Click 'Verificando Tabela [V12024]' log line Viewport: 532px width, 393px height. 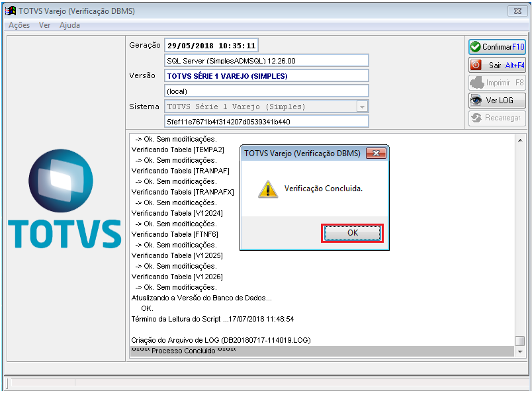pyautogui.click(x=177, y=213)
